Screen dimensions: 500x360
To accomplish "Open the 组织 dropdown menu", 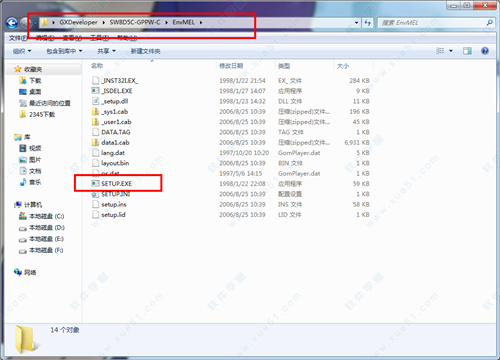I will pyautogui.click(x=22, y=51).
